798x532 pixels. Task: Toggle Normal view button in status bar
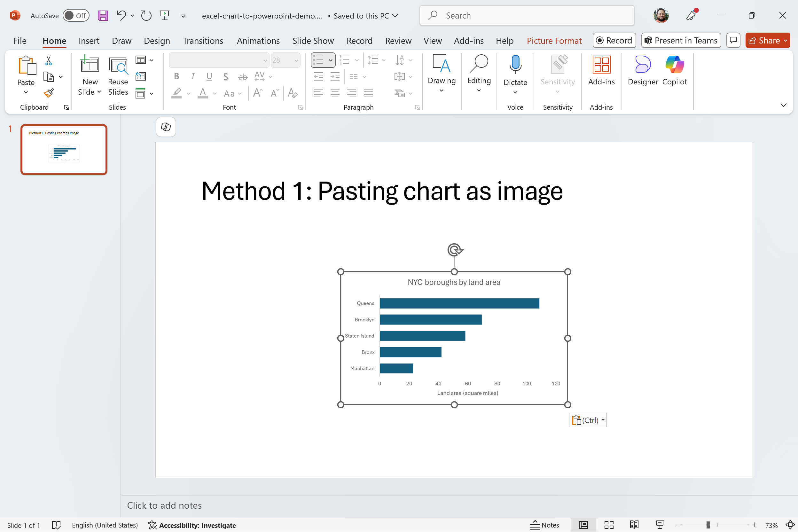[583, 525]
